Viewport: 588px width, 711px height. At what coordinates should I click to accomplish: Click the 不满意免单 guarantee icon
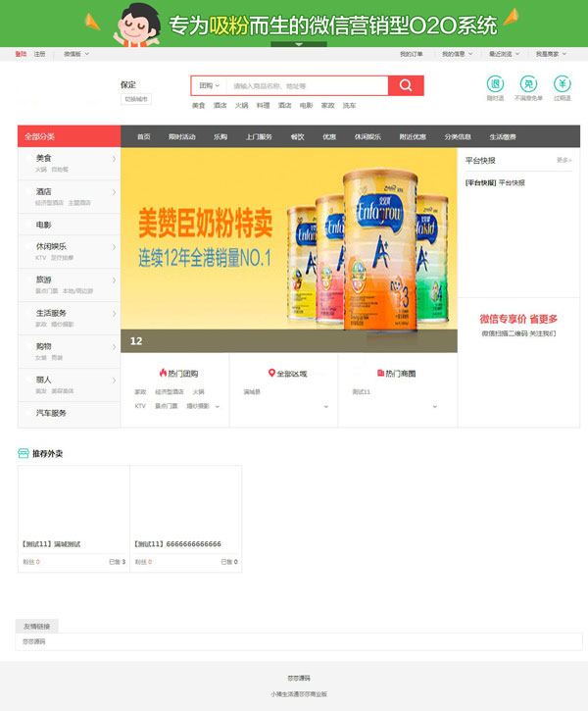528,84
